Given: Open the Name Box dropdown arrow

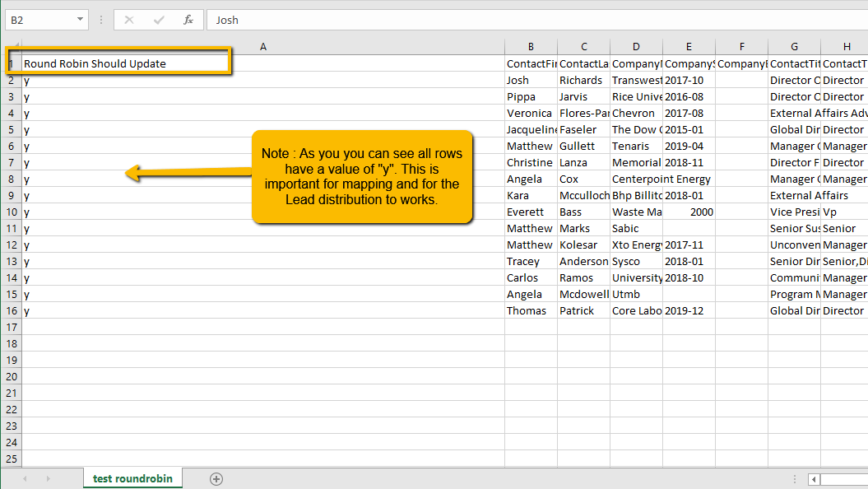Looking at the screenshot, I should 80,20.
